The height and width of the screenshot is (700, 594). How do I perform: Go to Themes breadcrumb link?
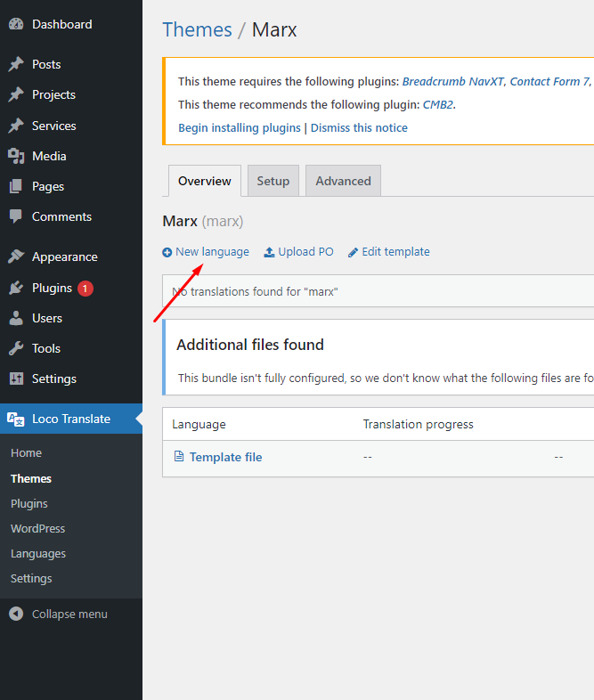tap(197, 29)
